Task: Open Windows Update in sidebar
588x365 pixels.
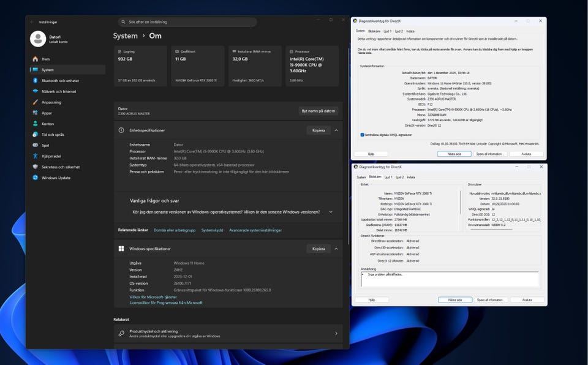Action: 56,178
